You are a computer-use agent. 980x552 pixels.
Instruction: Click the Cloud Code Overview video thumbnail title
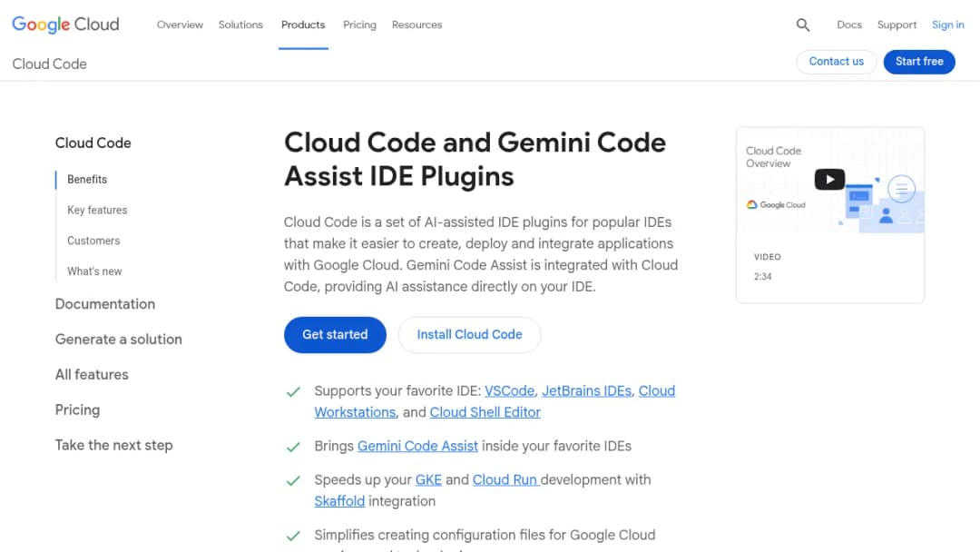[773, 157]
